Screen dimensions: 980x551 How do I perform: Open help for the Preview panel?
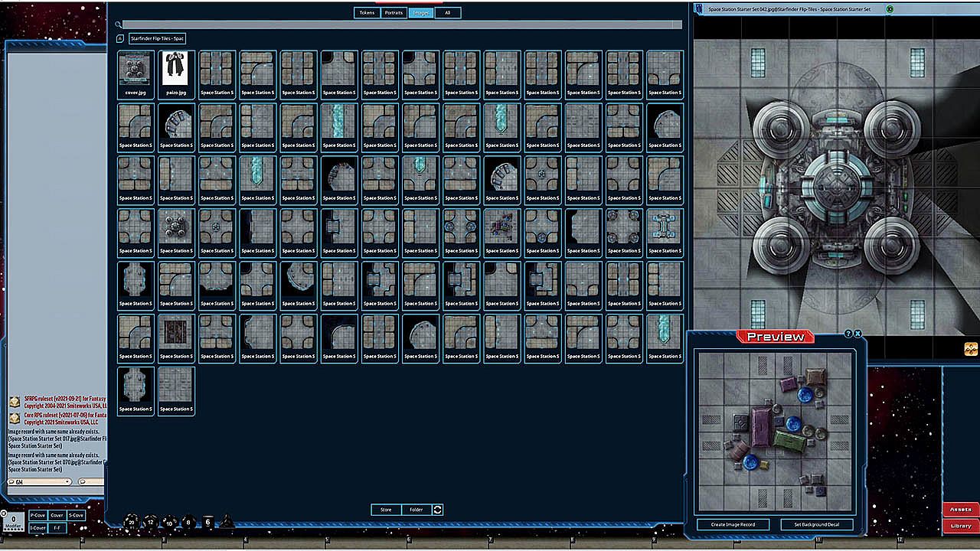coord(848,334)
